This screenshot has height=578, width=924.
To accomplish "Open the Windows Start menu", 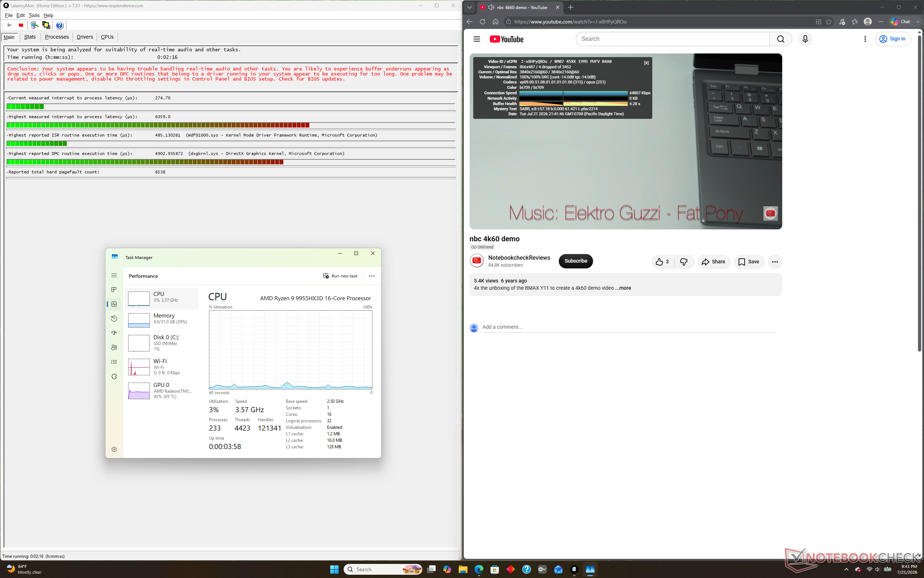I will point(334,570).
